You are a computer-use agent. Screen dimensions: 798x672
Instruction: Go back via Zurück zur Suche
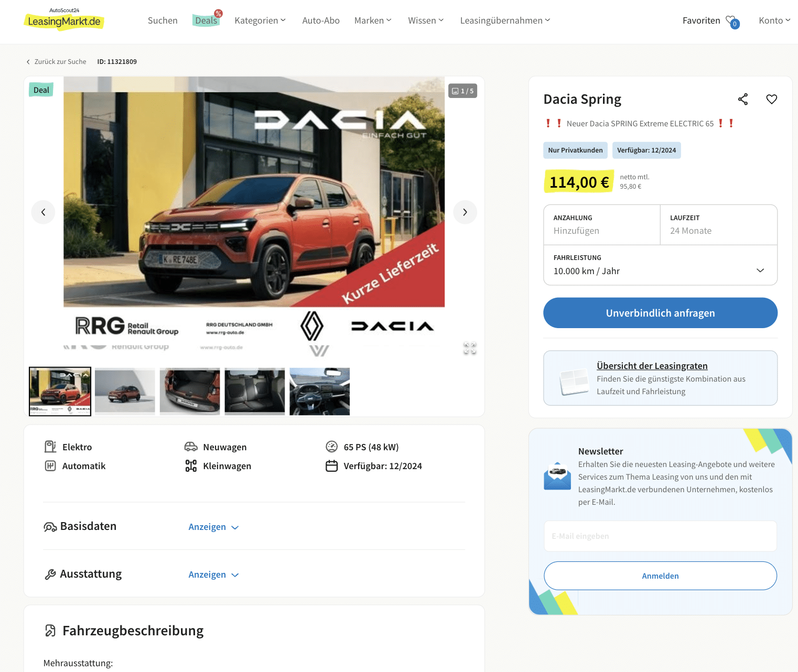point(56,61)
